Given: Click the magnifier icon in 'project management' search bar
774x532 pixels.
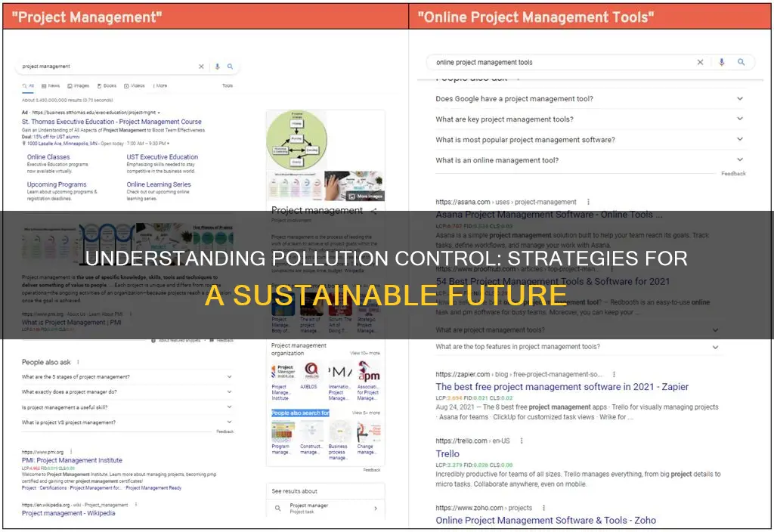Looking at the screenshot, I should point(230,66).
